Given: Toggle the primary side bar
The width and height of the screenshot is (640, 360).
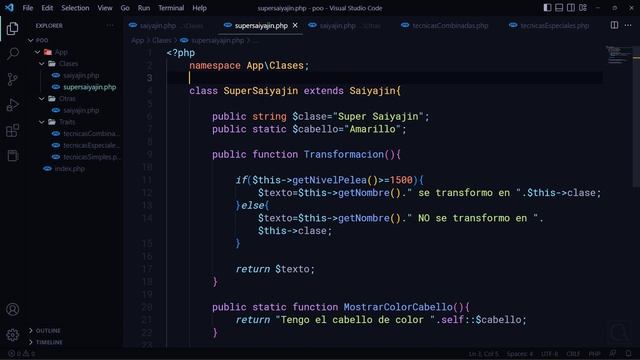Looking at the screenshot, I should pyautogui.click(x=547, y=8).
